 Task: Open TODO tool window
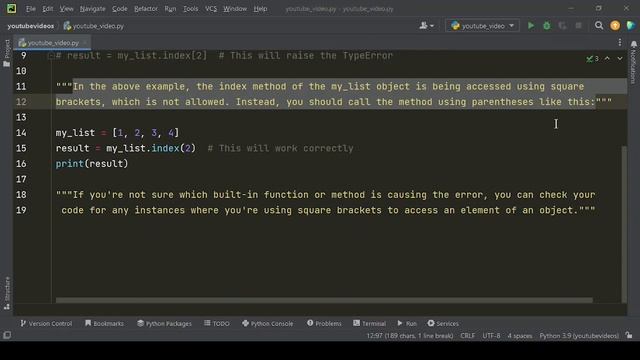217,323
